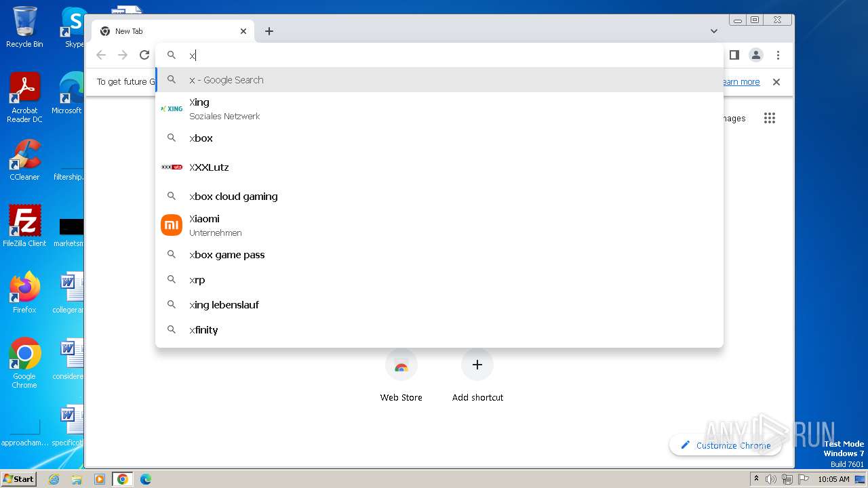Select the x - Google Search entry

439,79
